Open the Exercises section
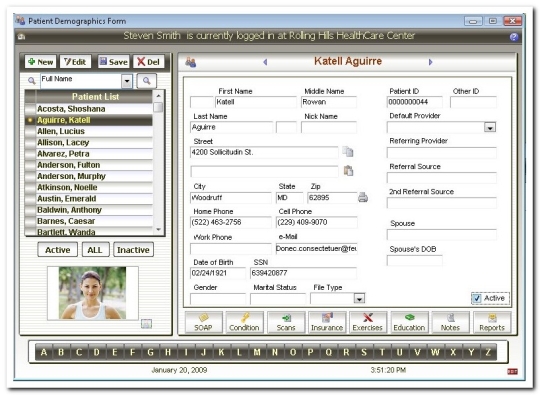Viewport: 540px width, 395px height. [x=368, y=323]
